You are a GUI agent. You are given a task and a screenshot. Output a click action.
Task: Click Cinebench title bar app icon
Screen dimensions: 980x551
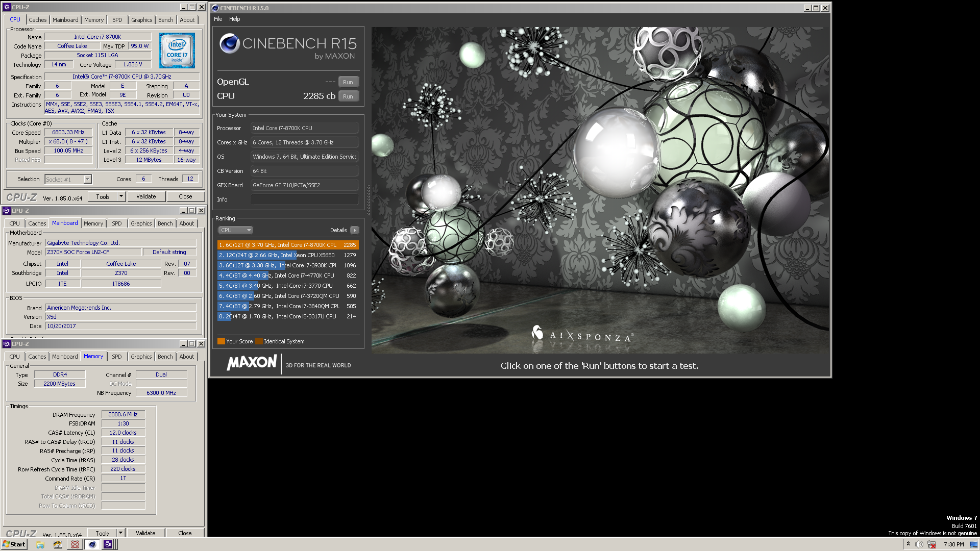215,8
